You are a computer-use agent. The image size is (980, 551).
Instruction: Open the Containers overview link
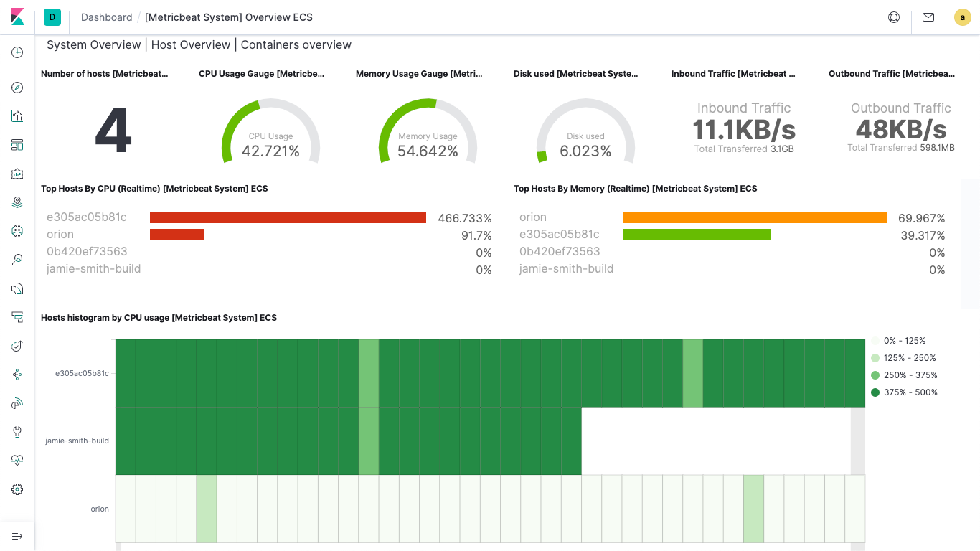[x=296, y=44]
